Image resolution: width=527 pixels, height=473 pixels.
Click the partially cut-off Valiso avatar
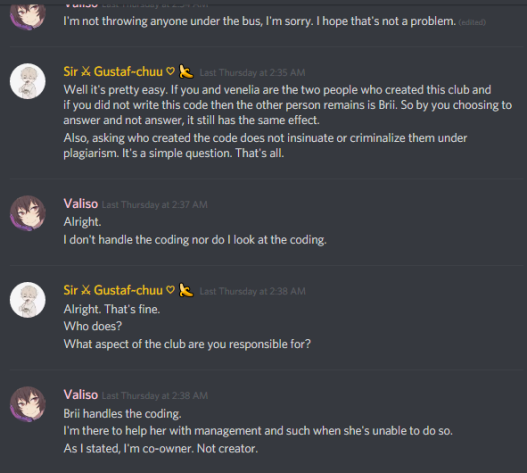click(x=28, y=16)
